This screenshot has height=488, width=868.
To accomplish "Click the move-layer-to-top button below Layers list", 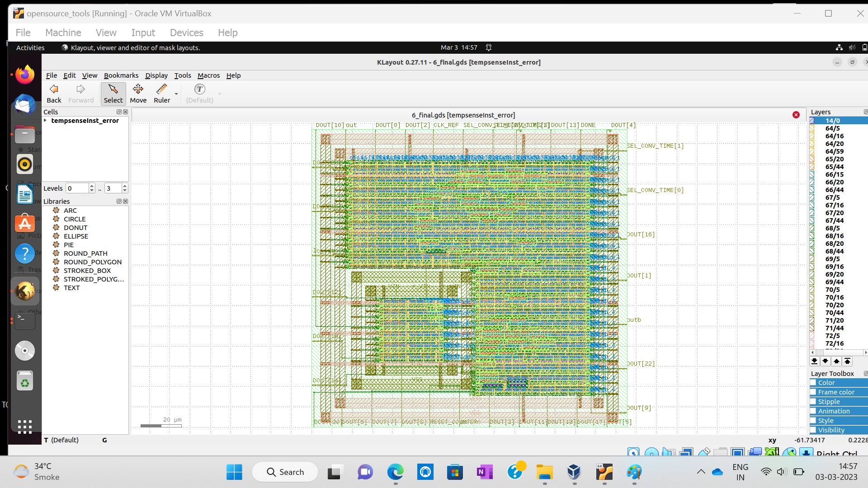I will pos(847,361).
